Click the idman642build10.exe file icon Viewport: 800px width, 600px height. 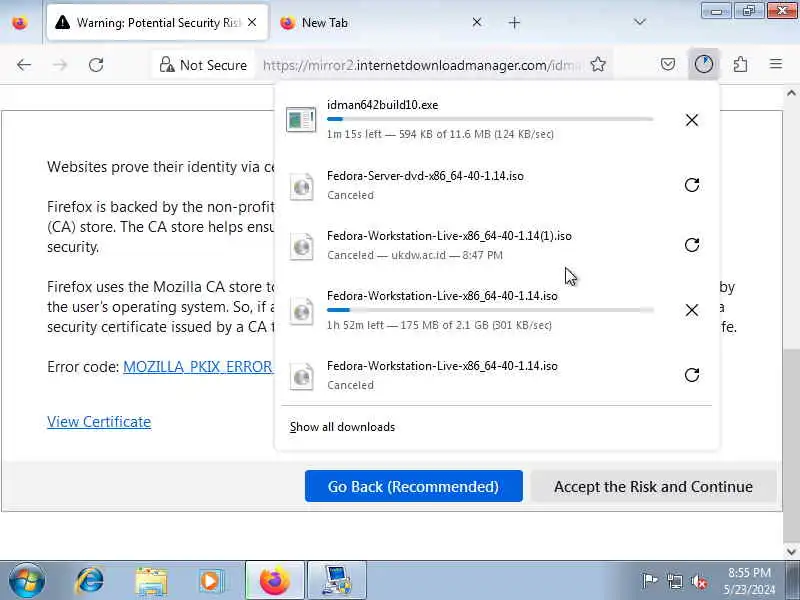(x=301, y=120)
